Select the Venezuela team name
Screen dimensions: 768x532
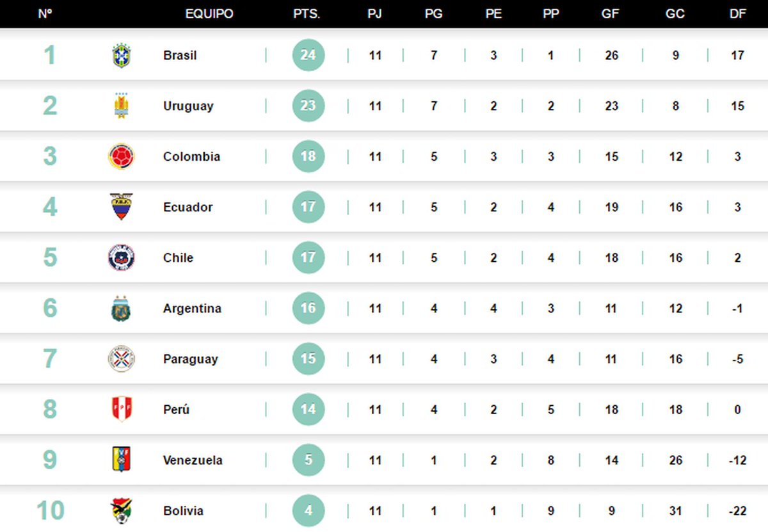(x=193, y=460)
